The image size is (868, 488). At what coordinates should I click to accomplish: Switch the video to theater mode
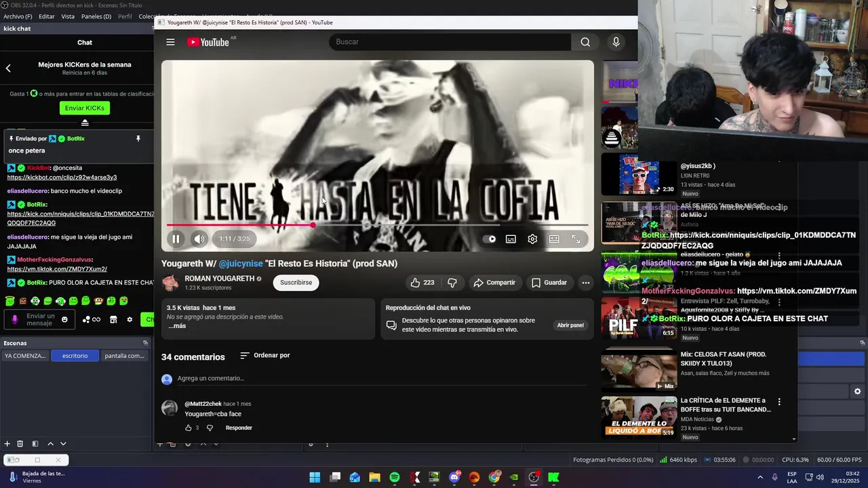coord(554,239)
